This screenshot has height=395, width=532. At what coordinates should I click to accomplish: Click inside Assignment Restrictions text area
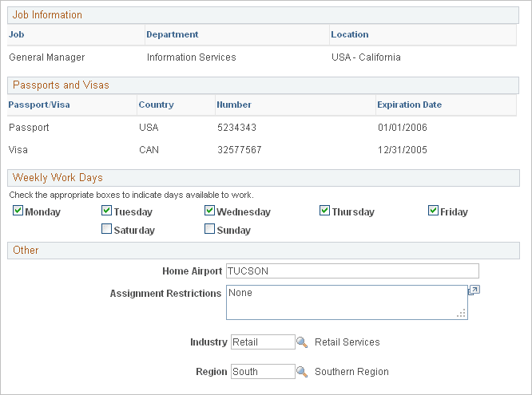tap(347, 302)
